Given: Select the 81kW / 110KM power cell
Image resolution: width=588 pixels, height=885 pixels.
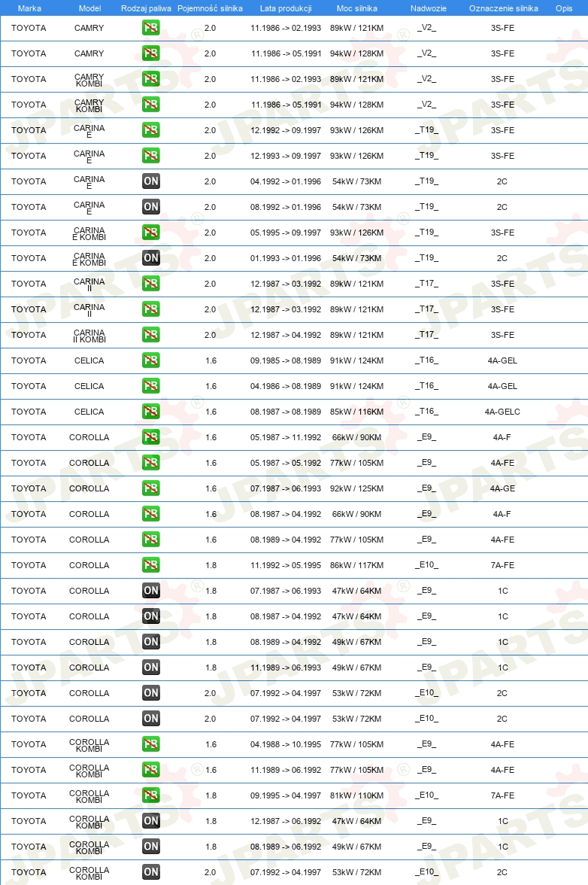Looking at the screenshot, I should pos(357,795).
